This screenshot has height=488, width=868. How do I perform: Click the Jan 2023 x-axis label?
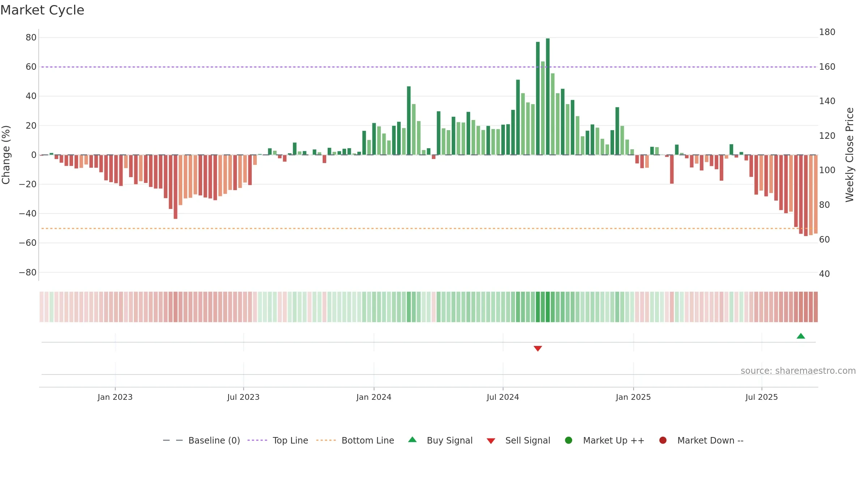point(115,397)
